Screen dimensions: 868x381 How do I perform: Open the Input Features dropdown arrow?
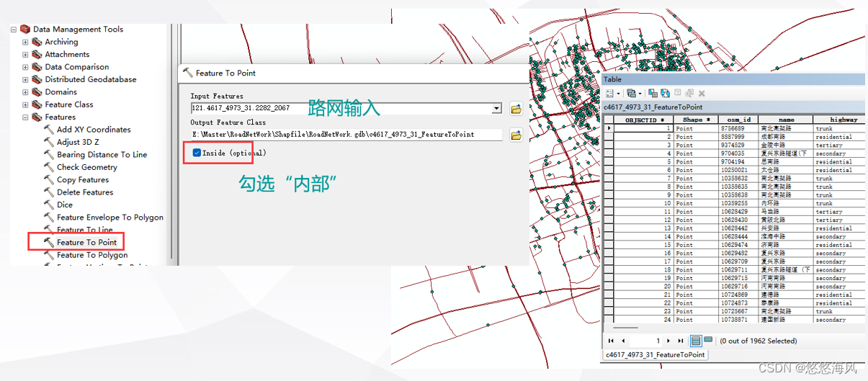(496, 109)
